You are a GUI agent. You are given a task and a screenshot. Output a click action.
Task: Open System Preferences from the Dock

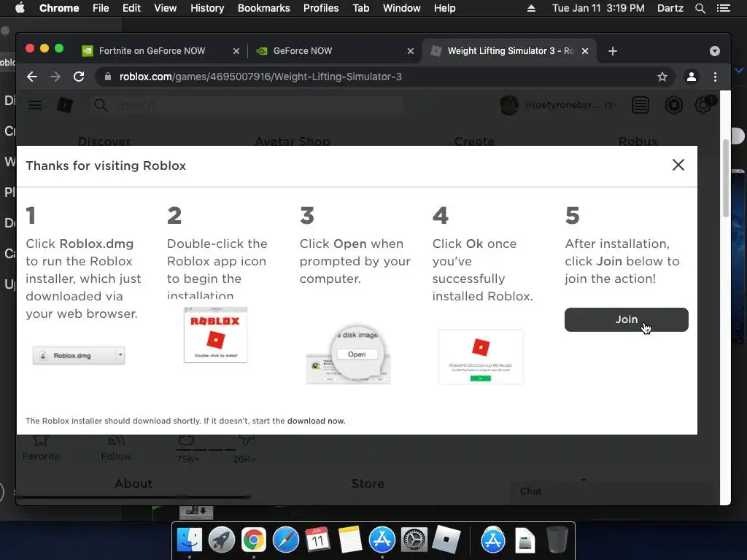pyautogui.click(x=414, y=540)
